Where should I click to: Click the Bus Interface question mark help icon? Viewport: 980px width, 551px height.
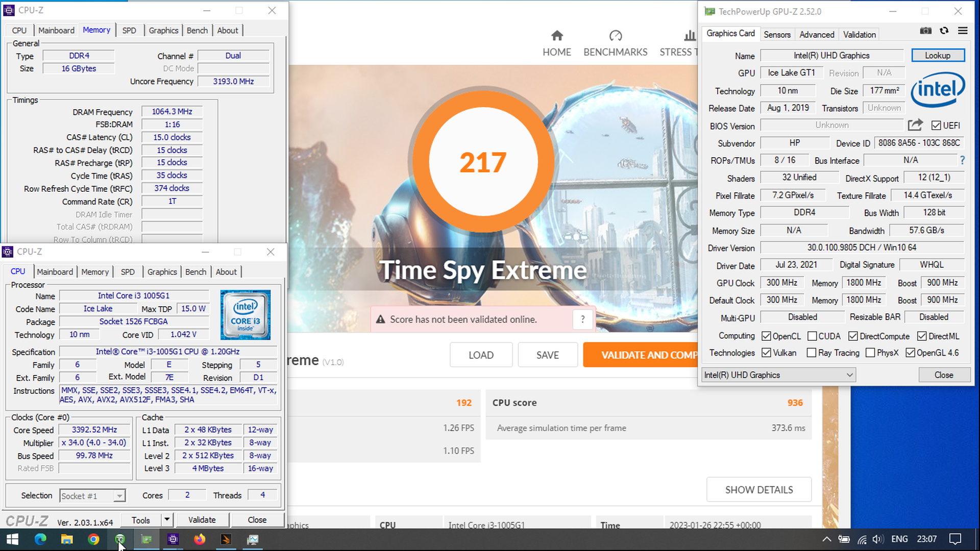[x=962, y=160]
